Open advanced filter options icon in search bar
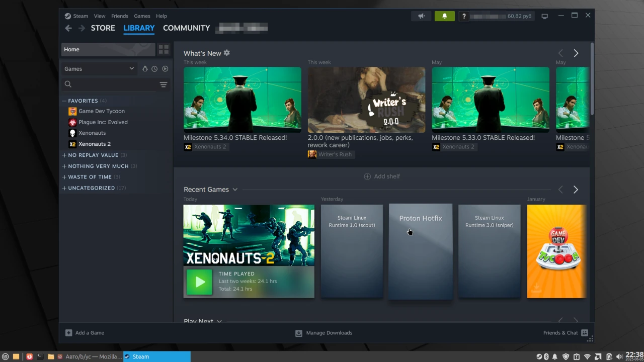Screen dimensions: 644x362 tap(164, 84)
